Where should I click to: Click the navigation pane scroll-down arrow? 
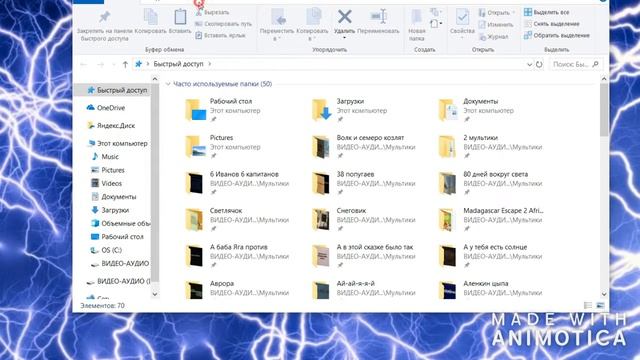[155, 294]
